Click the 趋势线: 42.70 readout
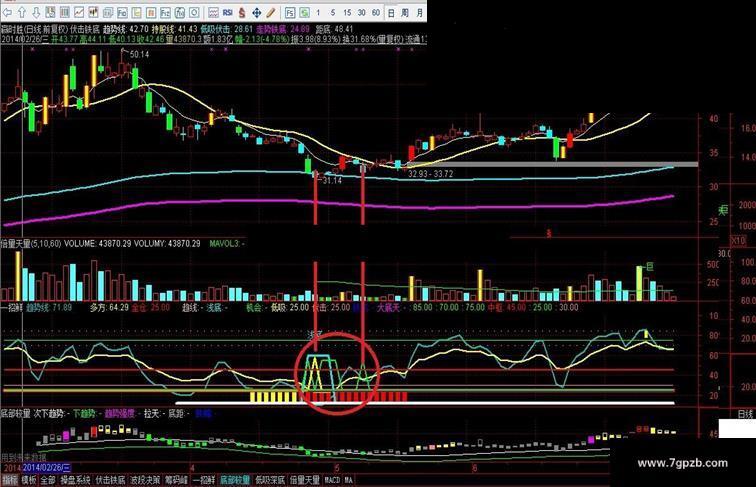The image size is (756, 487). pos(125,29)
